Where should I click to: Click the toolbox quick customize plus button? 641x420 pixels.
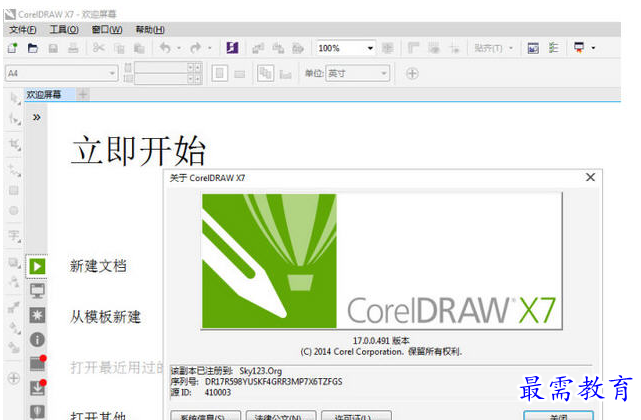pos(14,378)
